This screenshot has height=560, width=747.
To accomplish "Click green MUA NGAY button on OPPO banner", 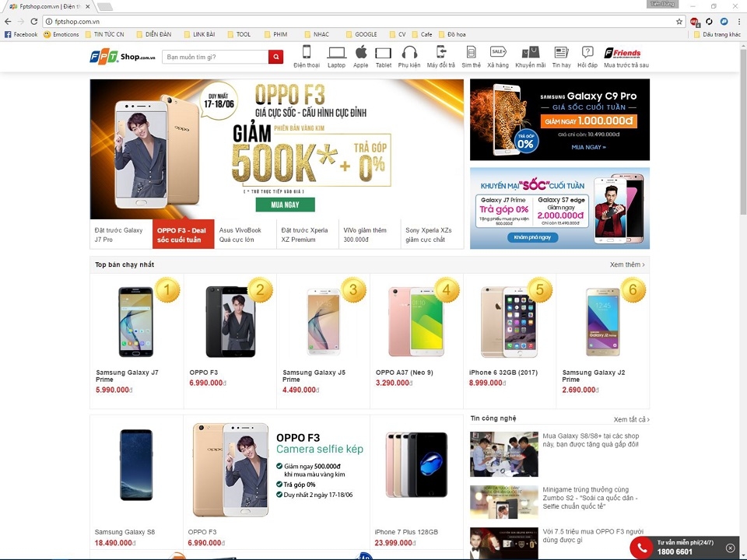I will (x=285, y=205).
